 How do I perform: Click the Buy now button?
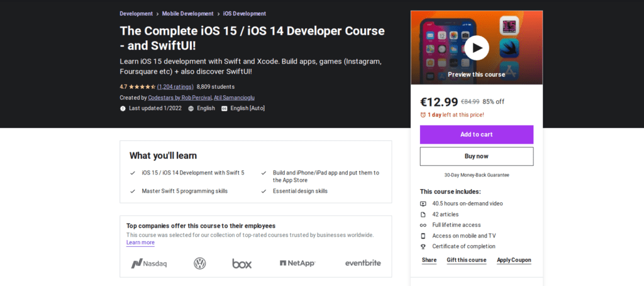[477, 156]
